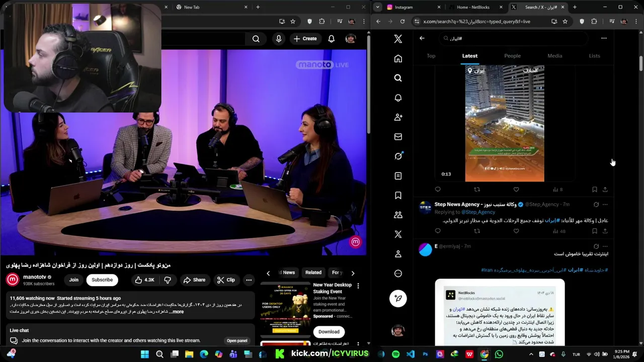Open the follow-people icon in X sidebar

[398, 117]
